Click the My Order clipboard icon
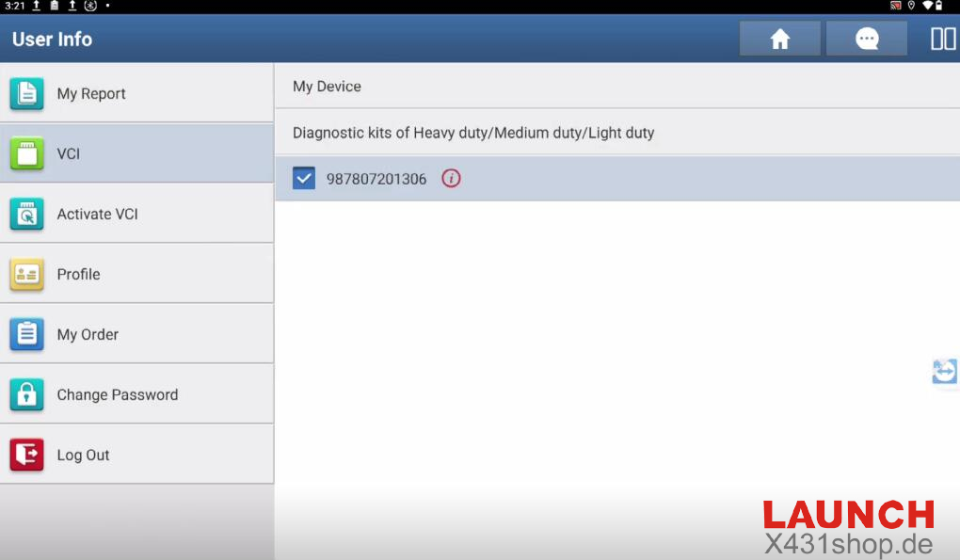960x560 pixels. click(26, 334)
